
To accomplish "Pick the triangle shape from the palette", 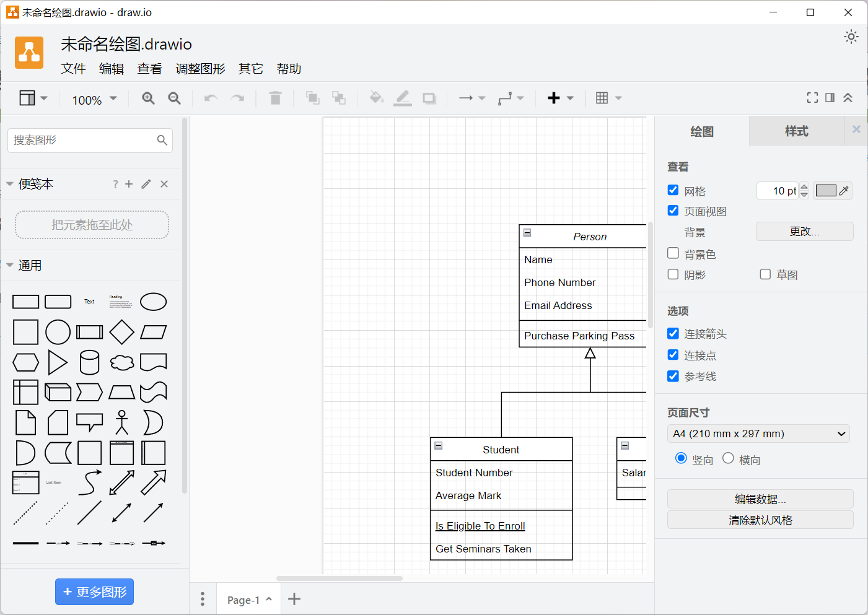I will tap(58, 362).
